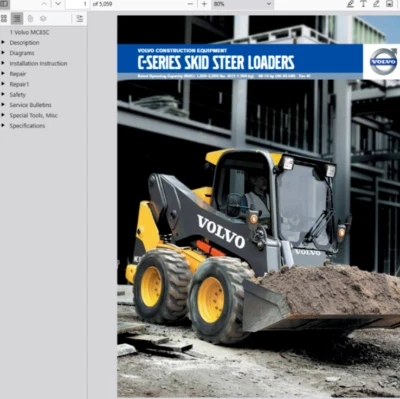Select the highlight annotation tool
This screenshot has width=400, height=399.
[350, 4]
